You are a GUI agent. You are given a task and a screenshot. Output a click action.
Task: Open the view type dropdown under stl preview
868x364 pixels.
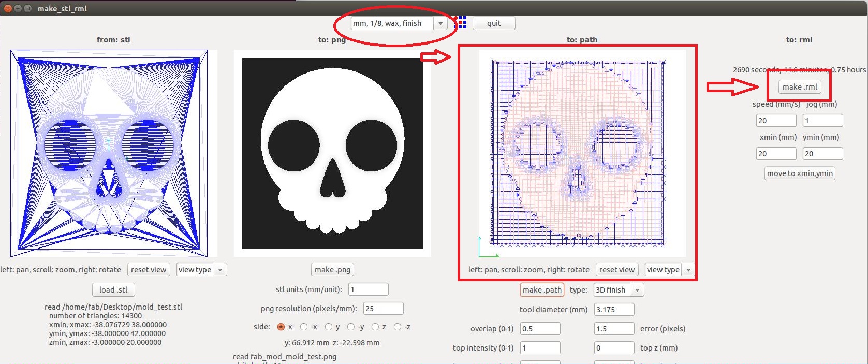(201, 270)
